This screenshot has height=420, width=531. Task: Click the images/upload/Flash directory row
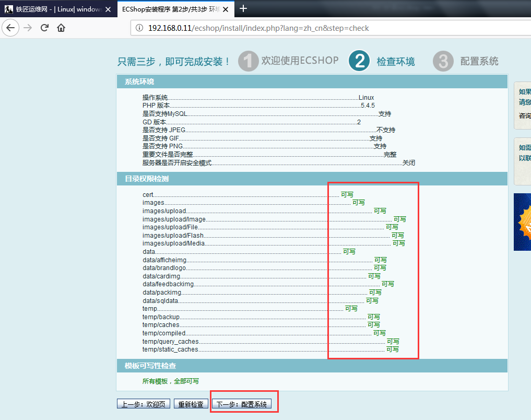(273, 236)
